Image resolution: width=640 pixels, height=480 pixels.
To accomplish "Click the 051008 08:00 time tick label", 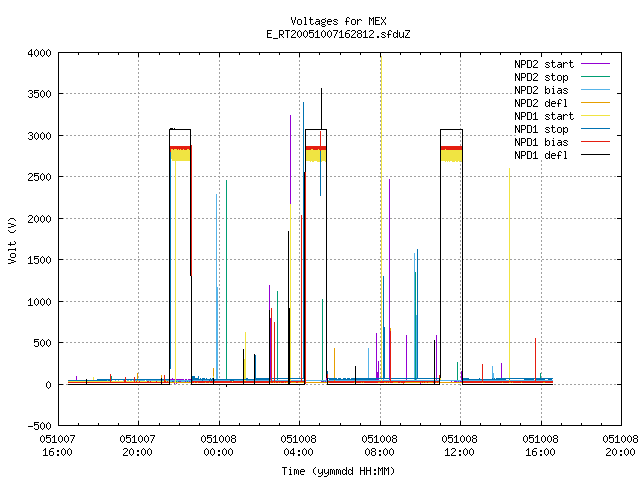I will [x=380, y=446].
